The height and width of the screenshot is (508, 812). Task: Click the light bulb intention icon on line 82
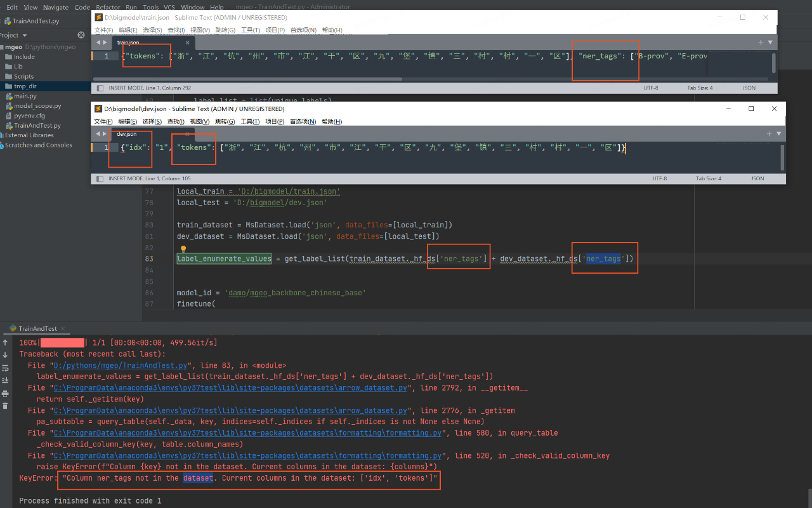[x=183, y=250]
